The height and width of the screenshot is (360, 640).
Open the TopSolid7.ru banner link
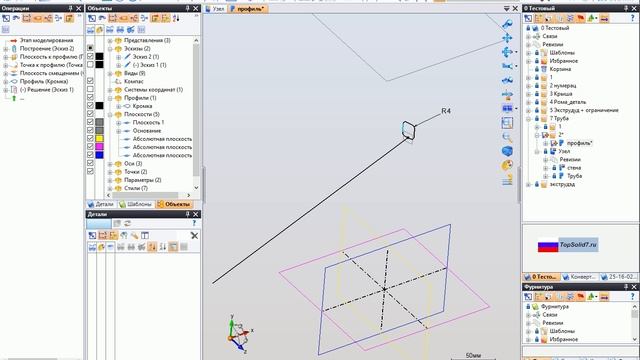pos(568,245)
